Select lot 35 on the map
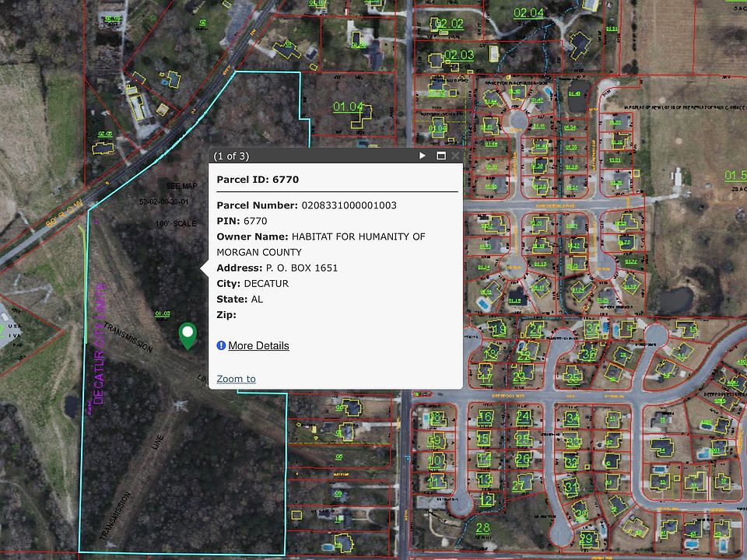Screen dimensions: 747x560 point(573,378)
